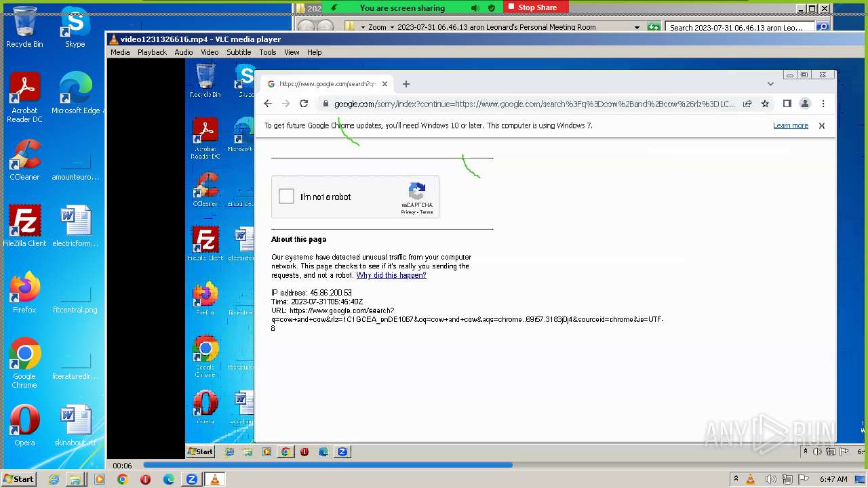Screen dimensions: 868x488
Task: Click Stop Share in Zoom sharing bar
Action: point(537,7)
